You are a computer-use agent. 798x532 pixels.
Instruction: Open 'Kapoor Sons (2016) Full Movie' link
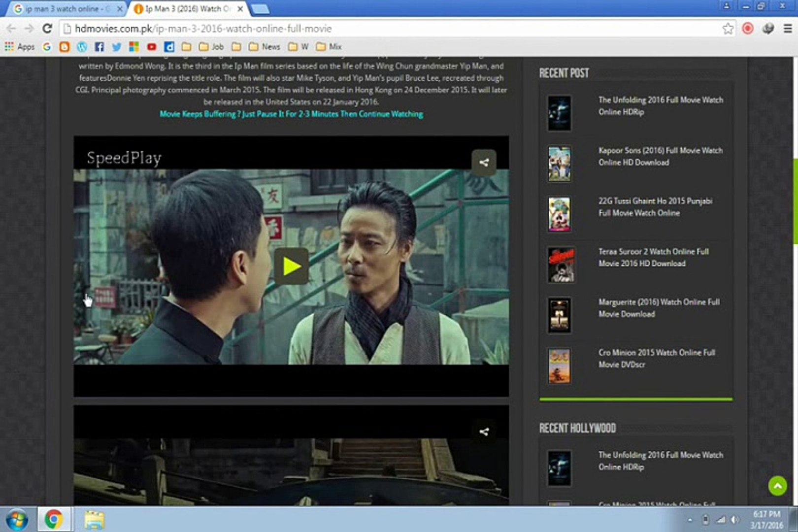(661, 156)
